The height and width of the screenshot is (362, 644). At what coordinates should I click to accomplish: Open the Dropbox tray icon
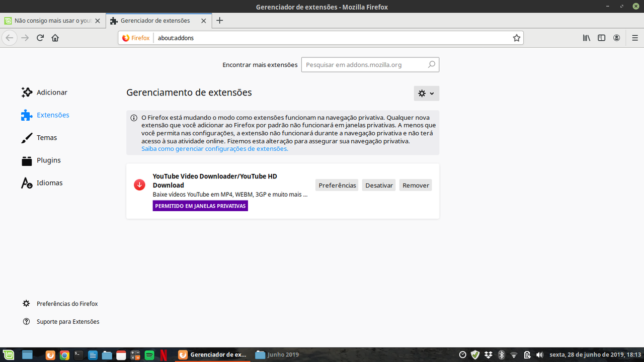pos(489,355)
